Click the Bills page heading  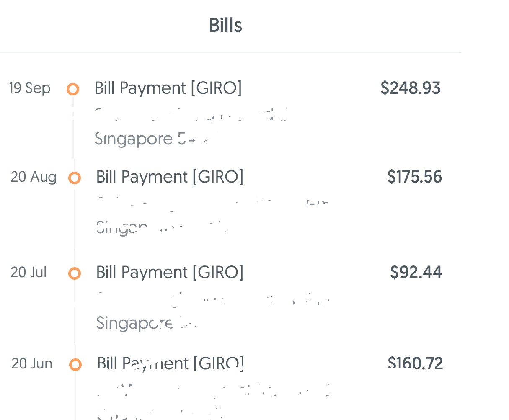(225, 26)
